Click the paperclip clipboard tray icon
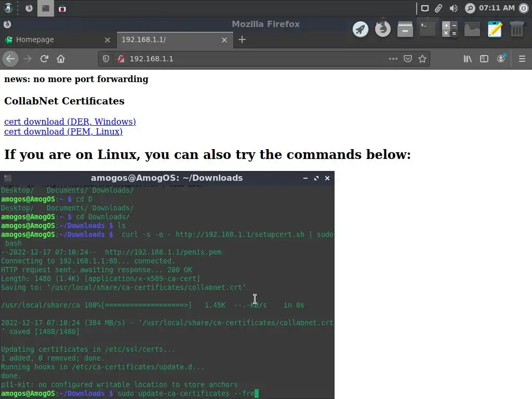Screen dimensions: 532x399 click(438, 8)
